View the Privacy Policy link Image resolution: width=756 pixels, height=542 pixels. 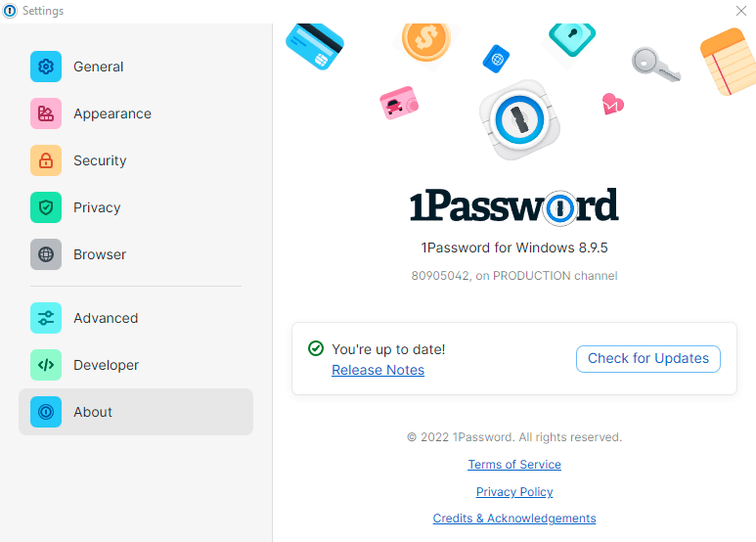(x=514, y=492)
